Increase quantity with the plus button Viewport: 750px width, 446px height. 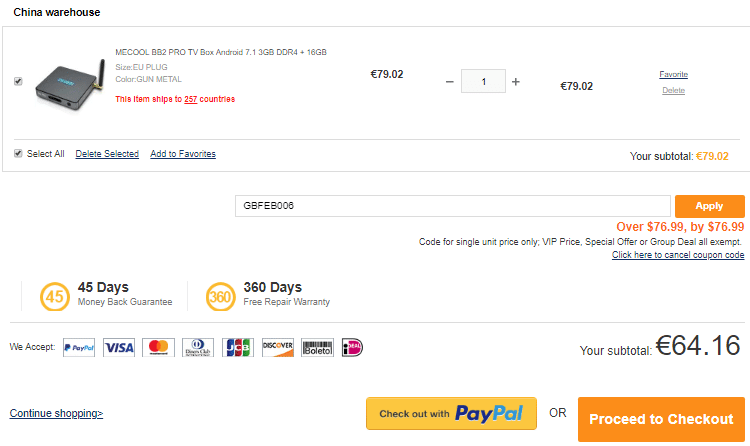pyautogui.click(x=516, y=82)
